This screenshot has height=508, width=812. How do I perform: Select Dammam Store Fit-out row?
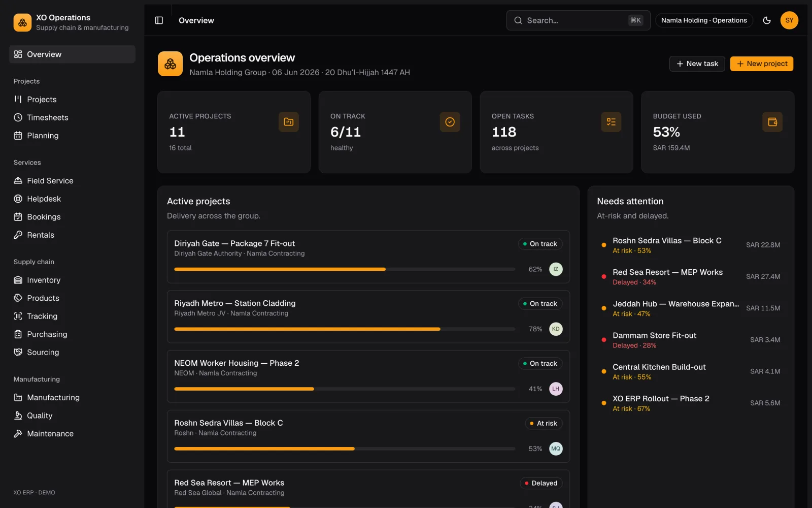point(691,340)
